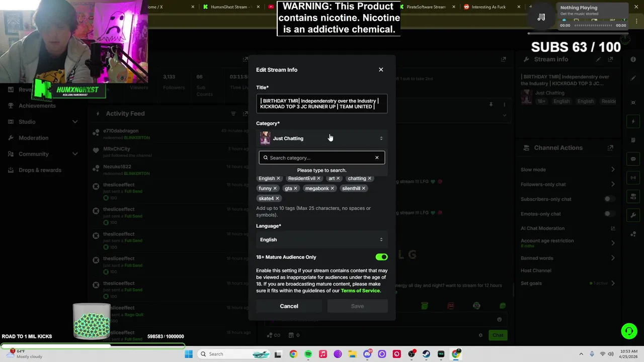Edit Stream info with pencil icon
This screenshot has width=644, height=362.
pos(598,59)
